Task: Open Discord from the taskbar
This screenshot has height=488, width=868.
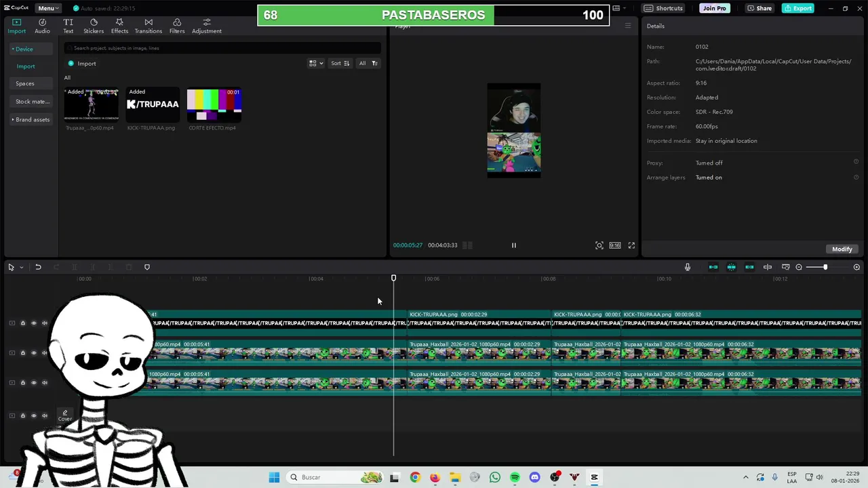Action: (x=535, y=477)
